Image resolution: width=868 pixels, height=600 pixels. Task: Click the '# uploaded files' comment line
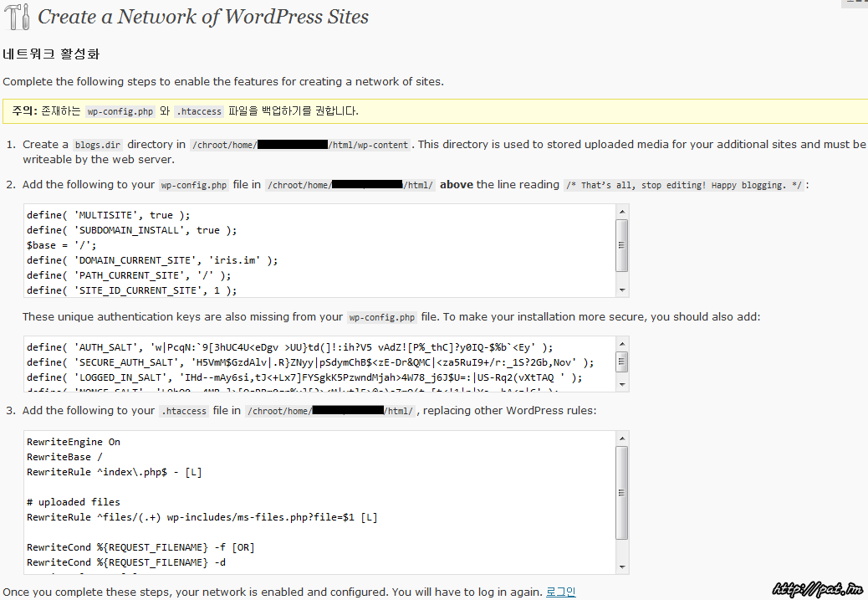click(74, 502)
